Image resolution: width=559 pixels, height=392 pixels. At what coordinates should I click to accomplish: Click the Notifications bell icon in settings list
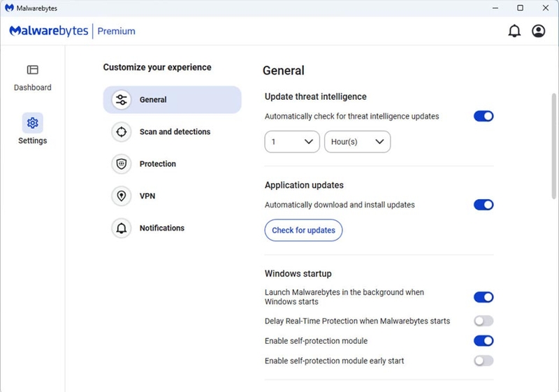tap(121, 228)
